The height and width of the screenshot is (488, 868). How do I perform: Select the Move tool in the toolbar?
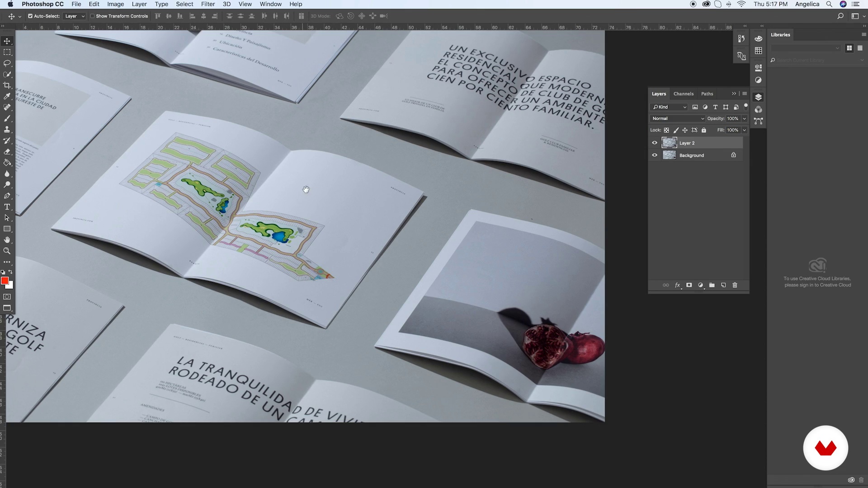(x=7, y=41)
